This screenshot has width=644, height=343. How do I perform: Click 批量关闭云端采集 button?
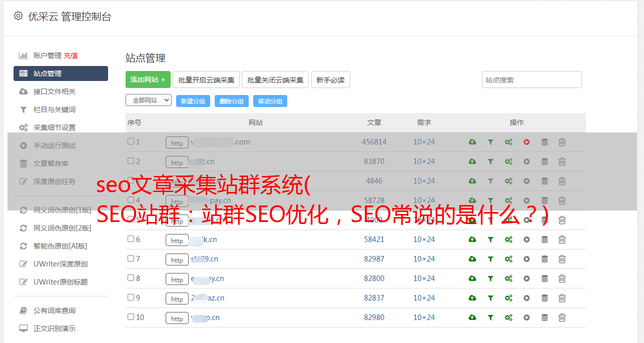coord(275,79)
